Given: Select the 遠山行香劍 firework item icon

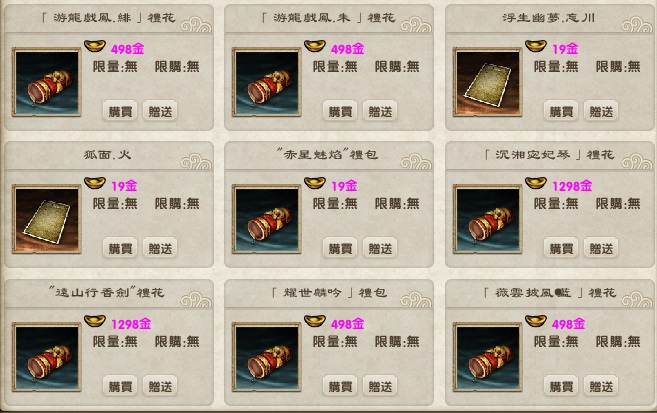Looking at the screenshot, I should (x=47, y=357).
